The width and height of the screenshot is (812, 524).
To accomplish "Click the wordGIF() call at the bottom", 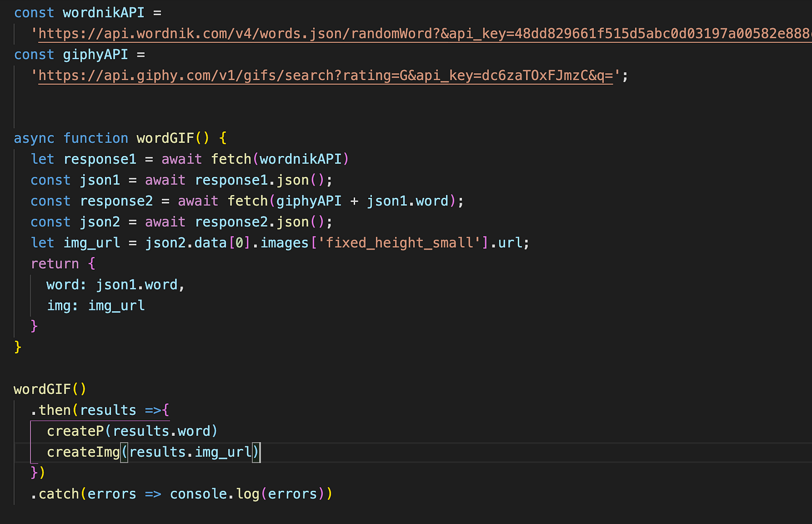I will pos(50,388).
